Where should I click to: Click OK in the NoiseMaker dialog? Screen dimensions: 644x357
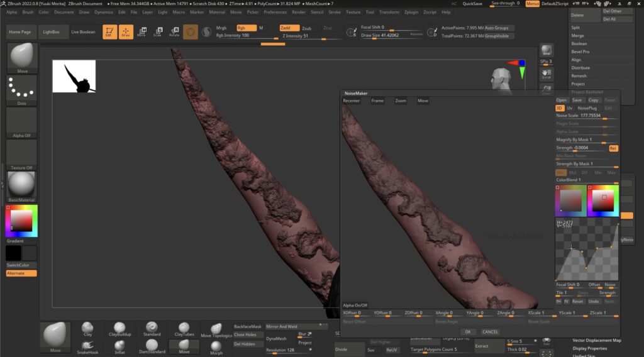[x=467, y=331]
